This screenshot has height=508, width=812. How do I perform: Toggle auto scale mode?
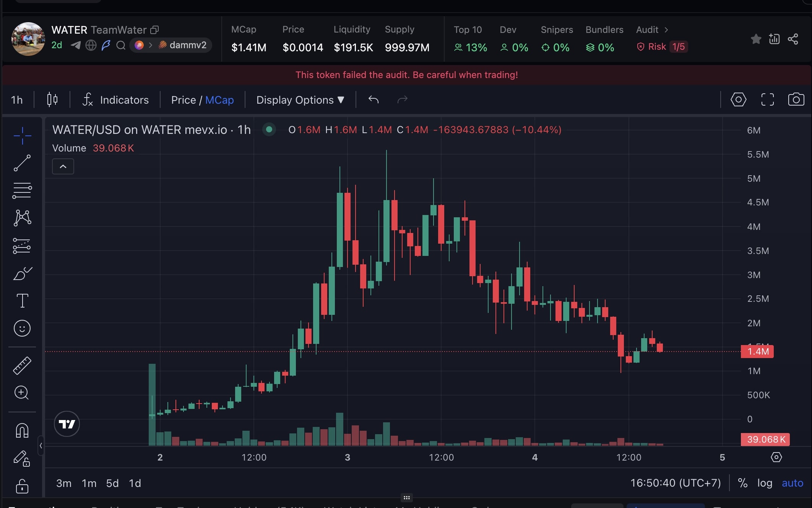[793, 483]
